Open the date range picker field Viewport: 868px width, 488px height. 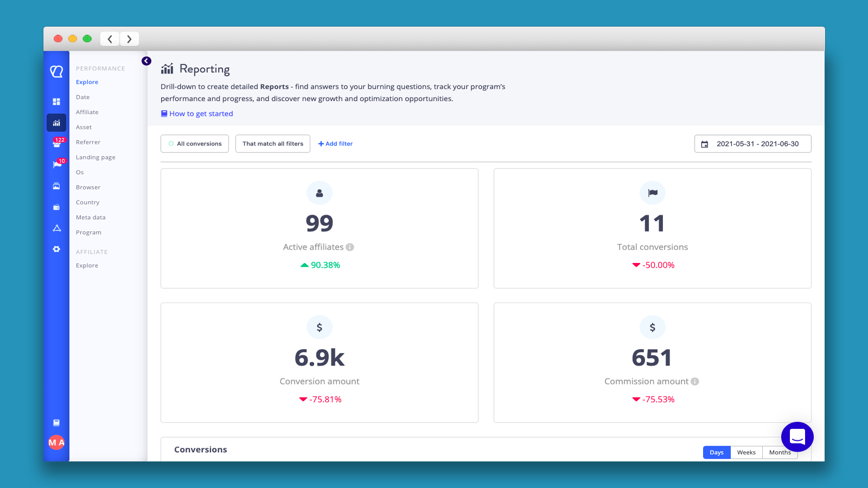752,144
